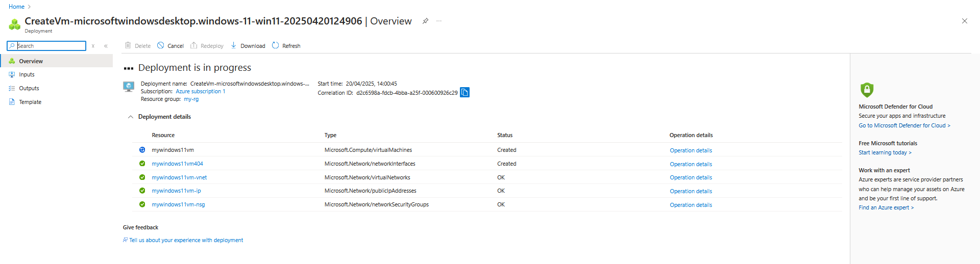Open the deployment experience feedback link
Image resolution: width=980 pixels, height=264 pixels.
tap(186, 240)
